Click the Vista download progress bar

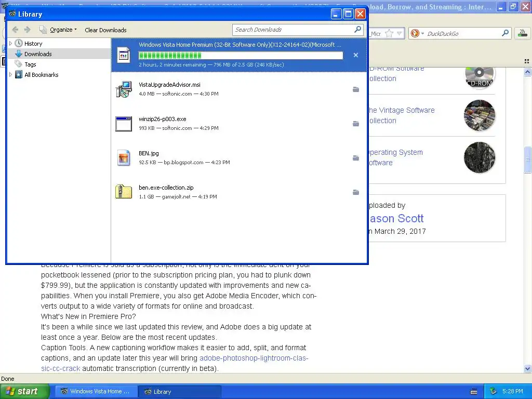tap(241, 55)
